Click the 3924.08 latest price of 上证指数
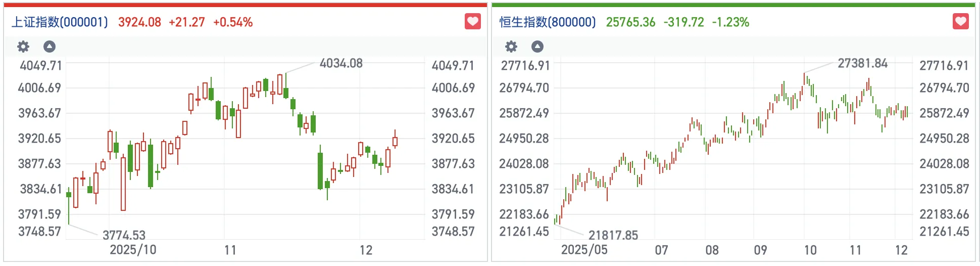This screenshot has width=980, height=266. (139, 22)
